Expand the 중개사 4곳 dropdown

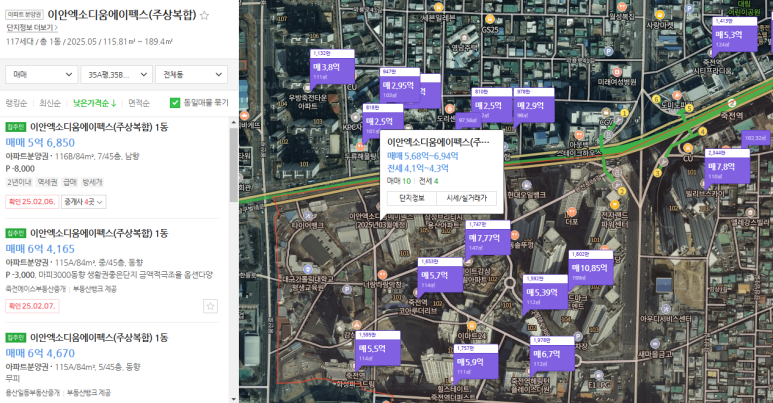pos(84,202)
